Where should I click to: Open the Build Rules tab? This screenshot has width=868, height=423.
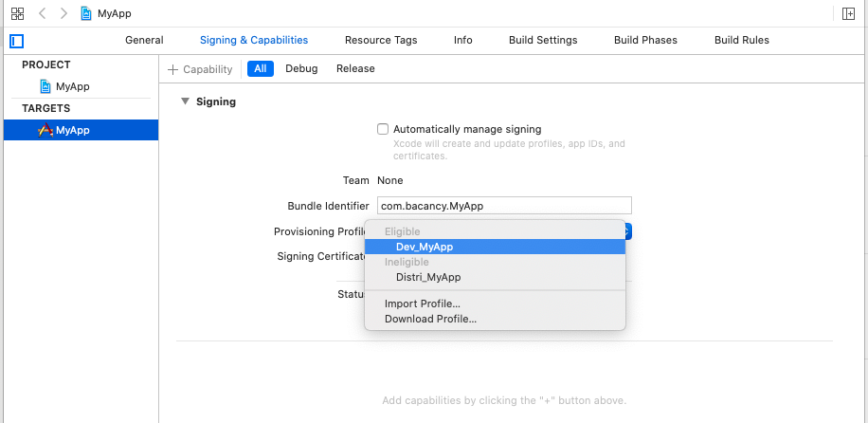[x=742, y=40]
